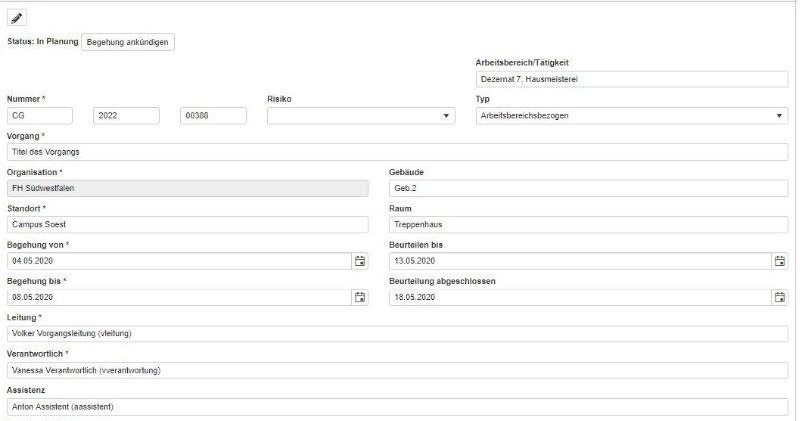
Task: Focus the Standort field Campus Soest
Action: 187,225
